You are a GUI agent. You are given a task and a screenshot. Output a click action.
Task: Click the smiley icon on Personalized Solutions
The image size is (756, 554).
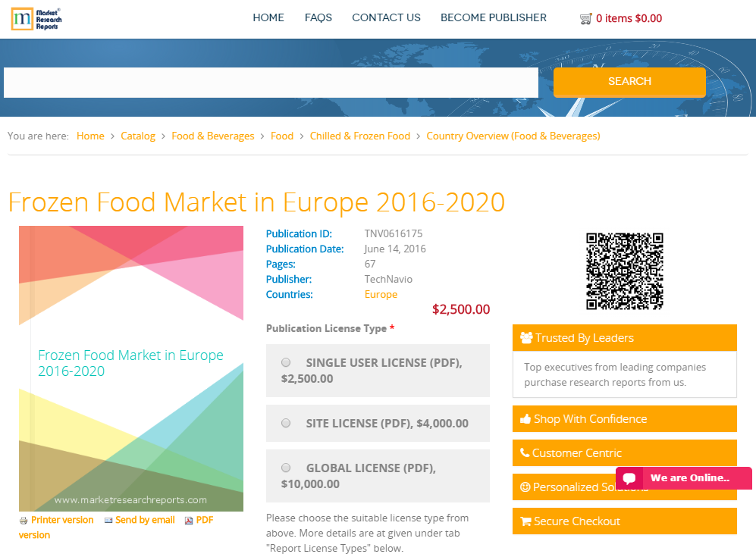(x=525, y=487)
